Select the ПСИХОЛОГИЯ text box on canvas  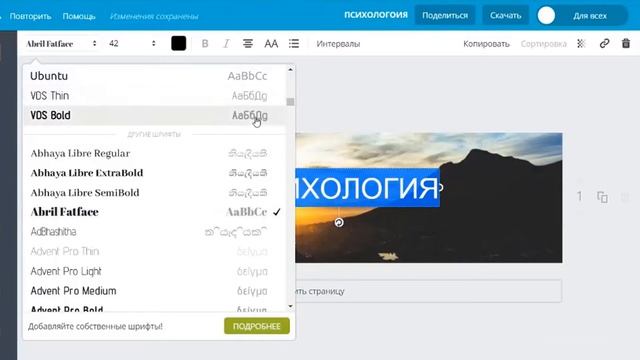point(367,187)
